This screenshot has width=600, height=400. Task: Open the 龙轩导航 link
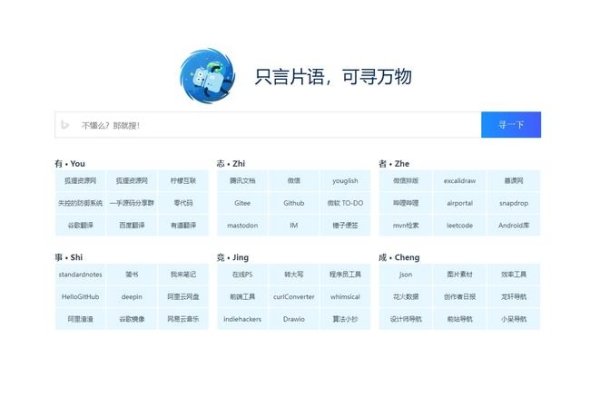click(x=514, y=297)
